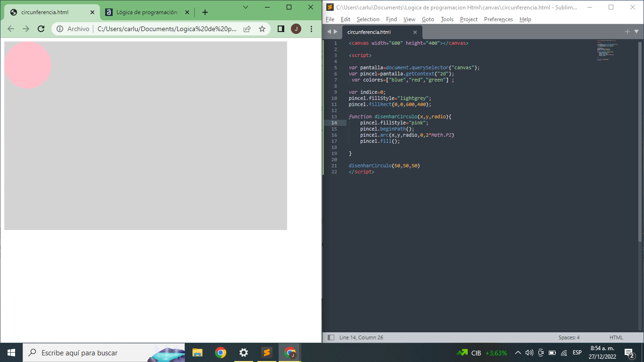Open Chrome side panel icon

[281, 29]
